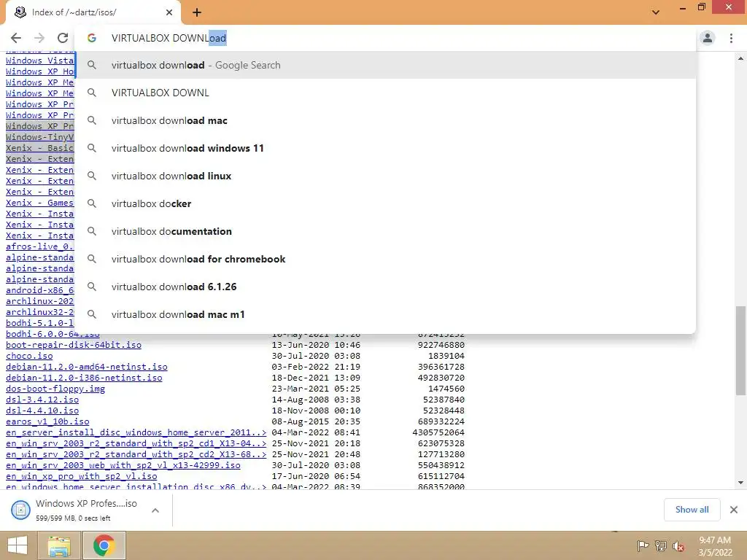
Task: Open the Chrome profile avatar icon
Action: (x=708, y=38)
